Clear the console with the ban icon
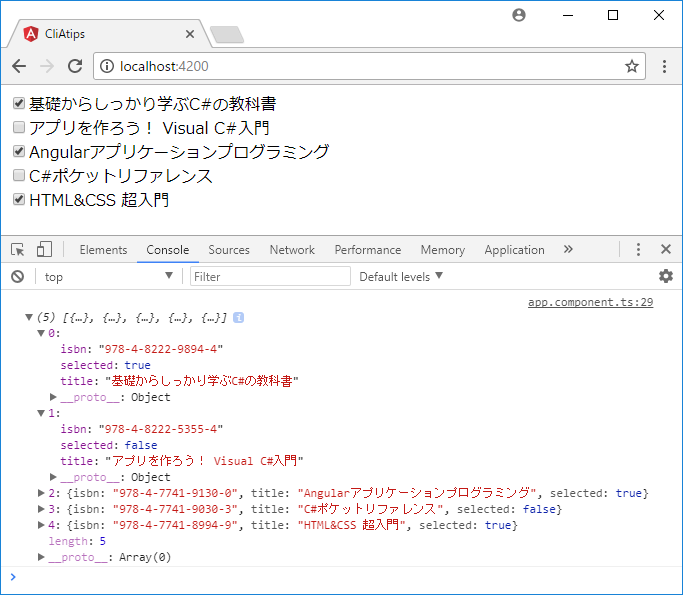Viewport: 683px width, 595px height. click(x=17, y=277)
